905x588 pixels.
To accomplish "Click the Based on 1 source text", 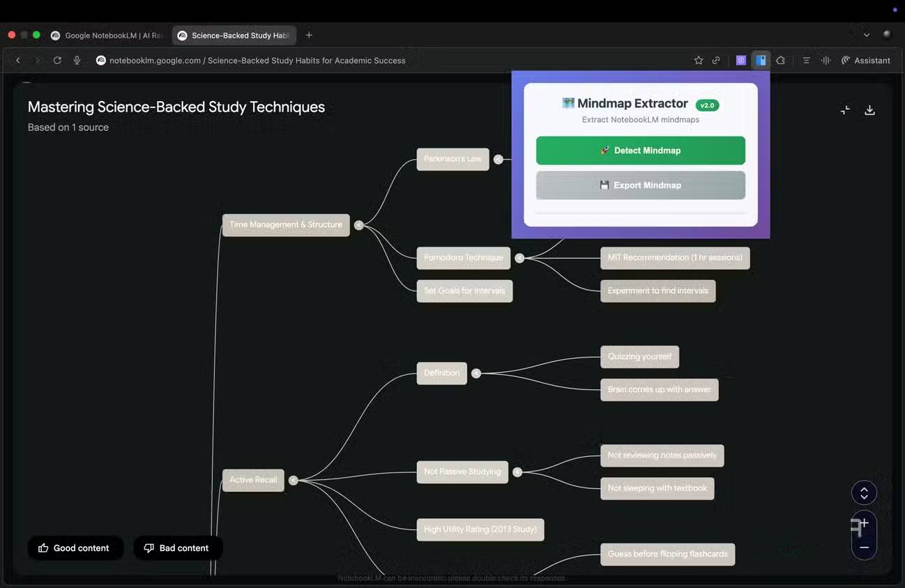I will tap(68, 127).
